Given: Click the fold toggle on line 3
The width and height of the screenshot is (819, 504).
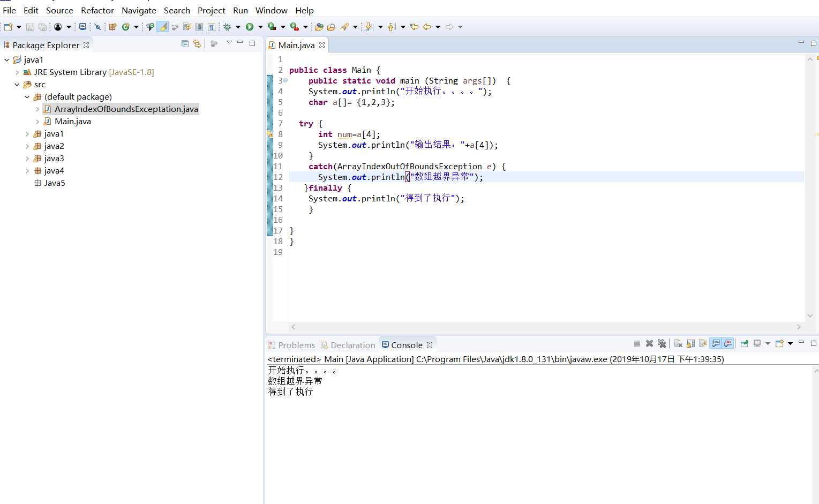Looking at the screenshot, I should point(285,80).
